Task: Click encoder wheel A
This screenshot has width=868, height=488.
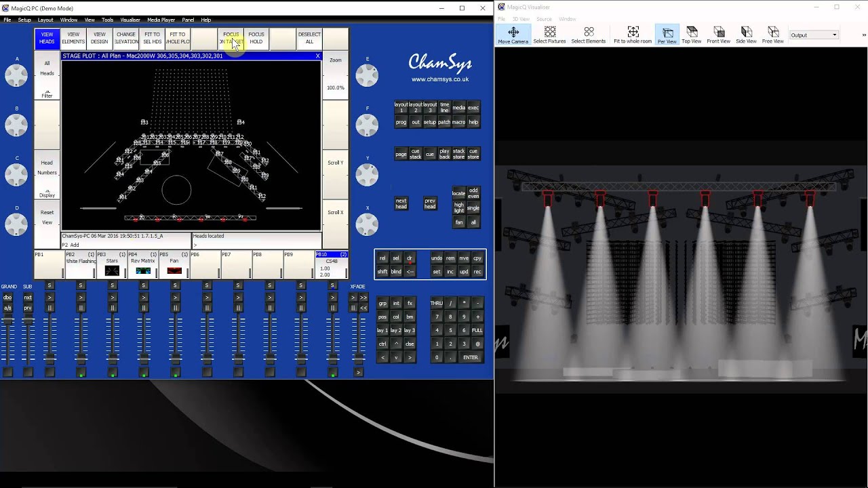Action: point(16,76)
